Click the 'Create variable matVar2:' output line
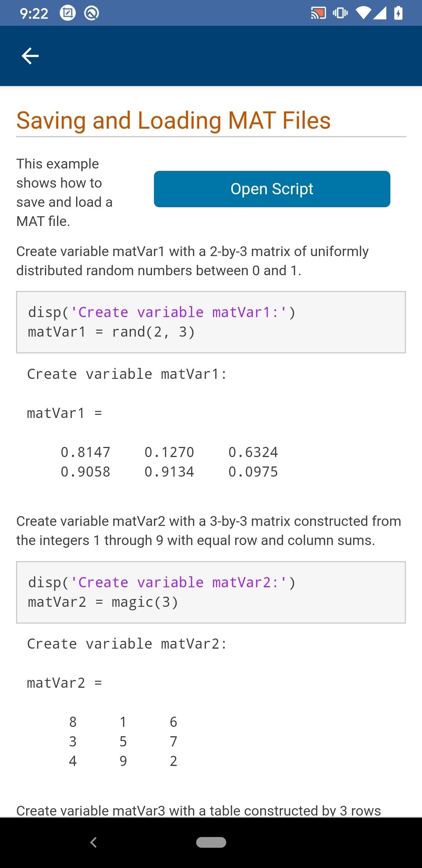Image resolution: width=422 pixels, height=868 pixels. pos(127,644)
